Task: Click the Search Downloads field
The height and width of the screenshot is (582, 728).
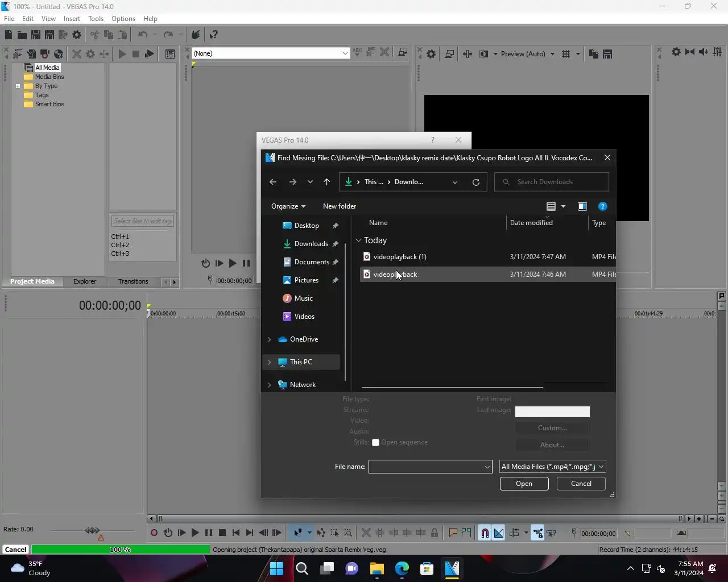Action: coord(552,182)
